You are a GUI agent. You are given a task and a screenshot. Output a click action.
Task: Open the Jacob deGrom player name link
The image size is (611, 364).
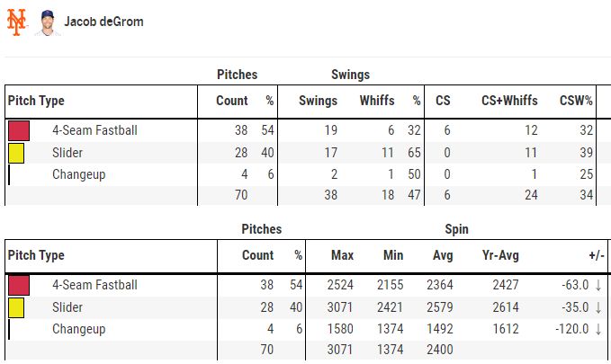coord(103,22)
